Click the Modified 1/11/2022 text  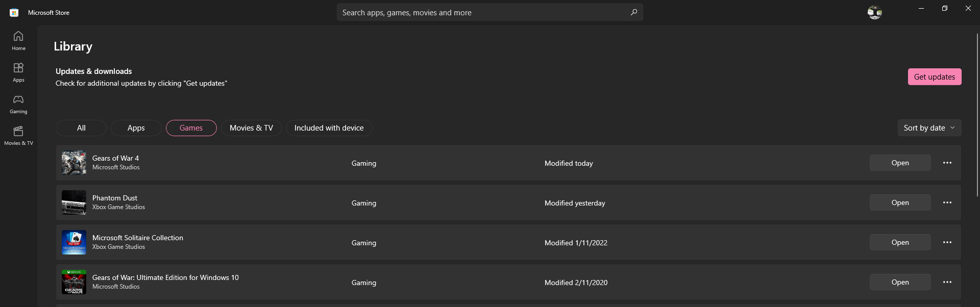click(x=576, y=243)
